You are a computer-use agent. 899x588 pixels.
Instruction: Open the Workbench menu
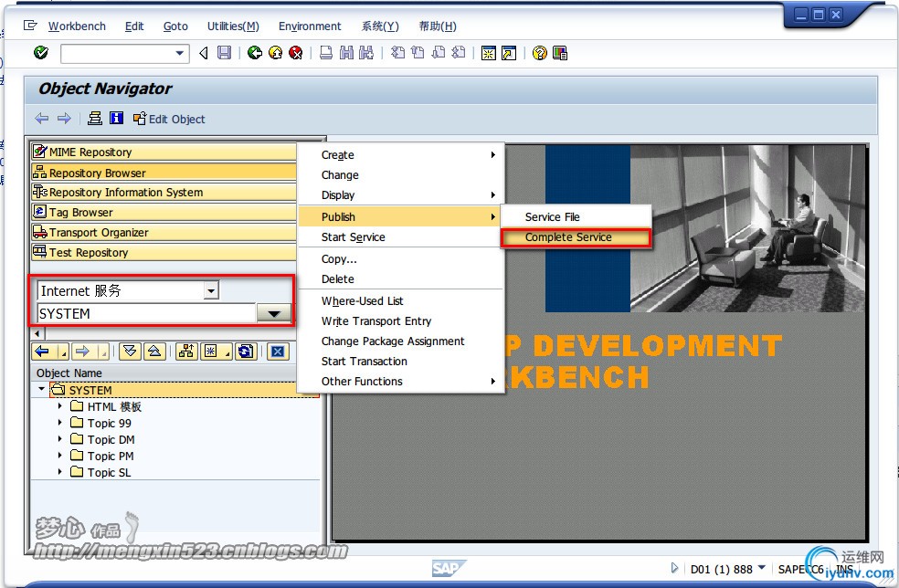pyautogui.click(x=77, y=26)
